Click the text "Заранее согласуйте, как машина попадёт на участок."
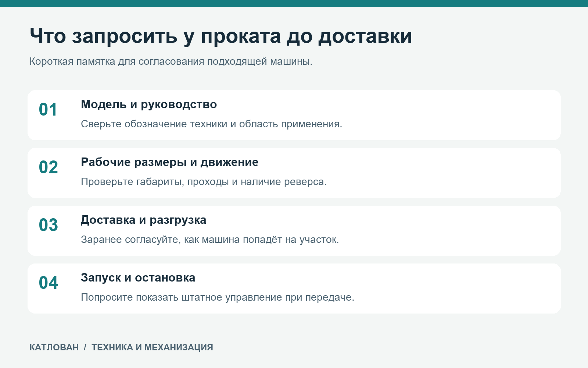 click(210, 240)
